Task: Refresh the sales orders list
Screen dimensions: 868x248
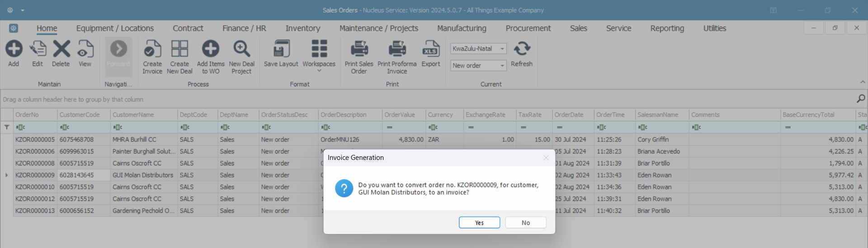Action: tap(522, 49)
